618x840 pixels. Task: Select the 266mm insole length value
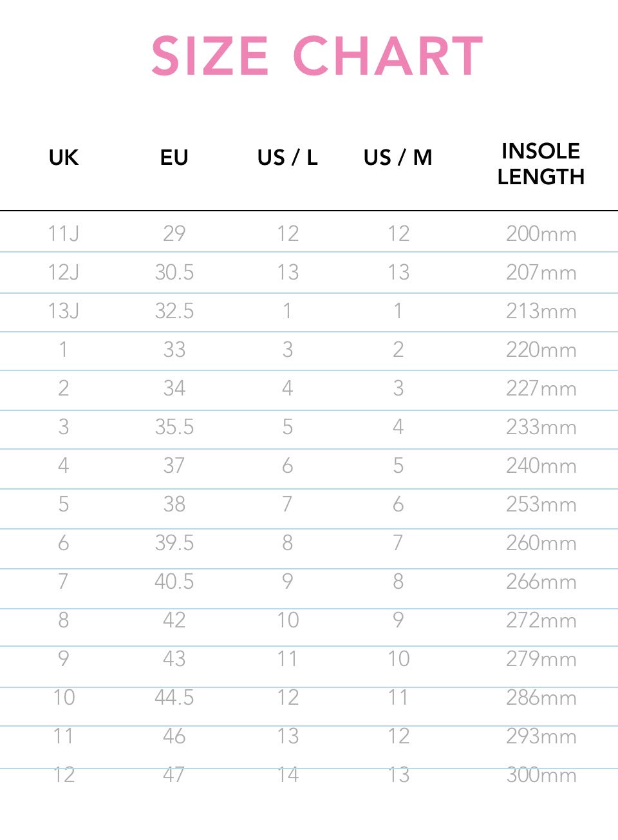pyautogui.click(x=541, y=582)
